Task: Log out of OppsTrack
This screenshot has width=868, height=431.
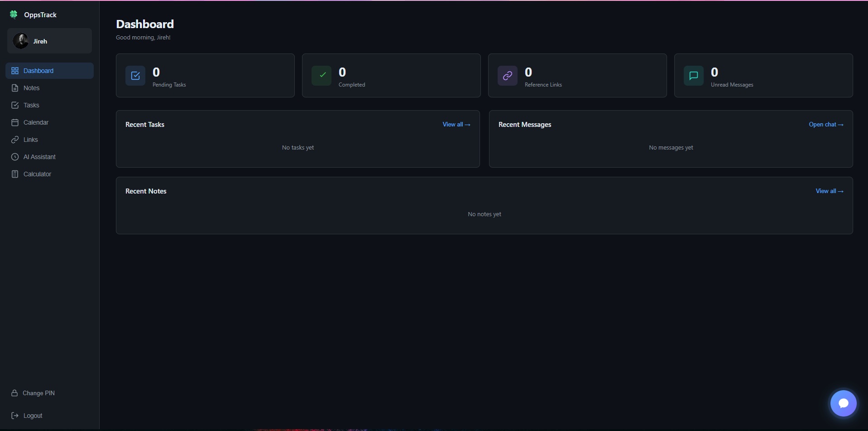Action: [32, 415]
